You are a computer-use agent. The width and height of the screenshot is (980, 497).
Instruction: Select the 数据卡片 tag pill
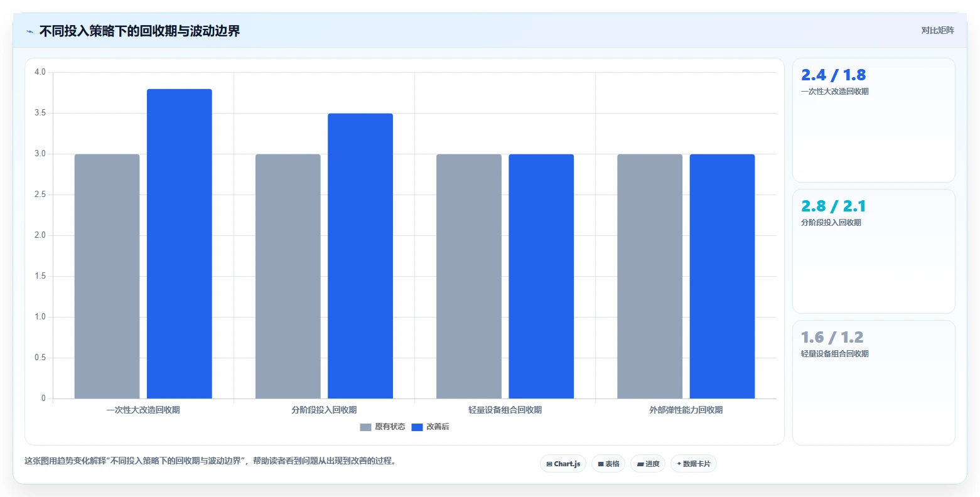click(694, 464)
